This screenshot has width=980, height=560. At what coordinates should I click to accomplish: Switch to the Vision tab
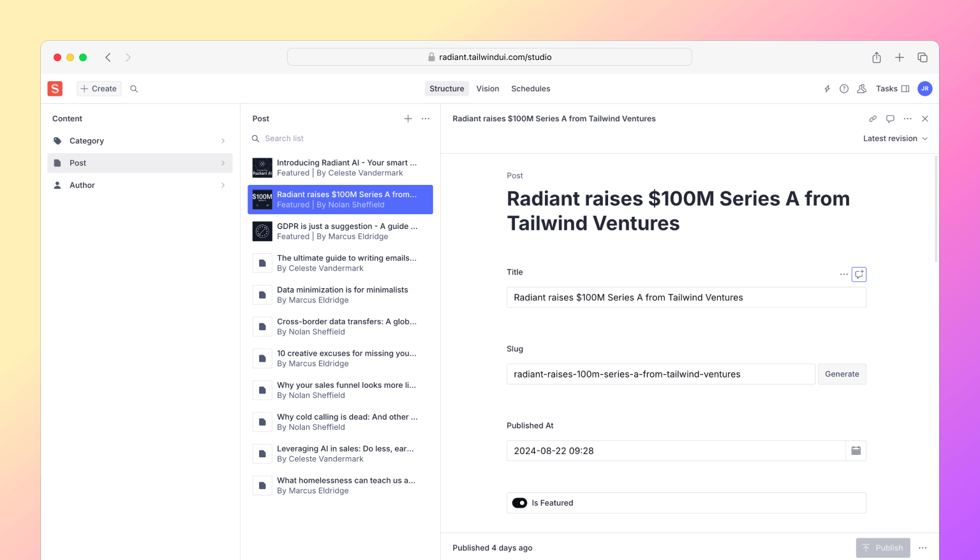[487, 89]
